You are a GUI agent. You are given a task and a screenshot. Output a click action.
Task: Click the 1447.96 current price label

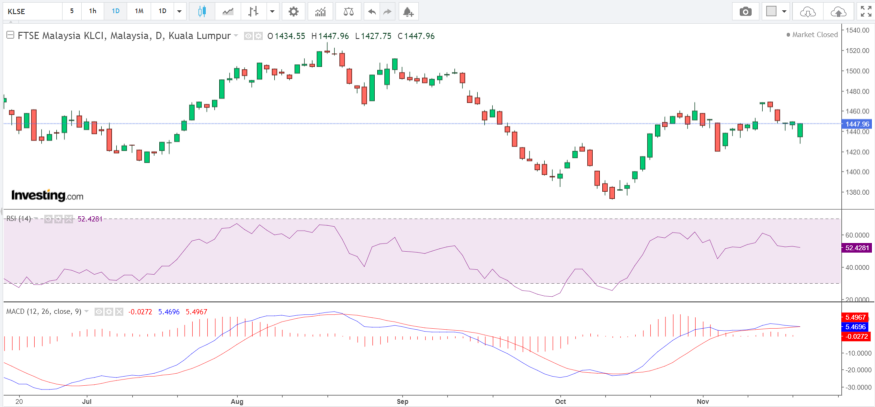[x=857, y=124]
